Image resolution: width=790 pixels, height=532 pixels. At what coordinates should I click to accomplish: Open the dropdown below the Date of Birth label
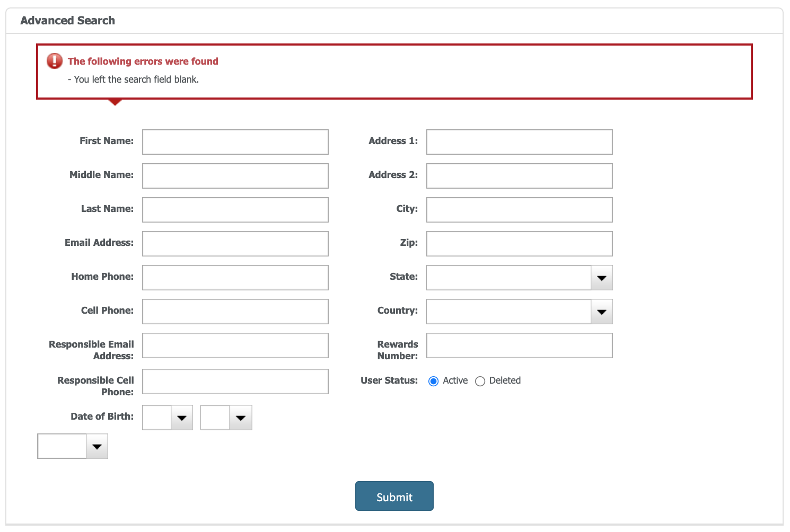tap(73, 446)
